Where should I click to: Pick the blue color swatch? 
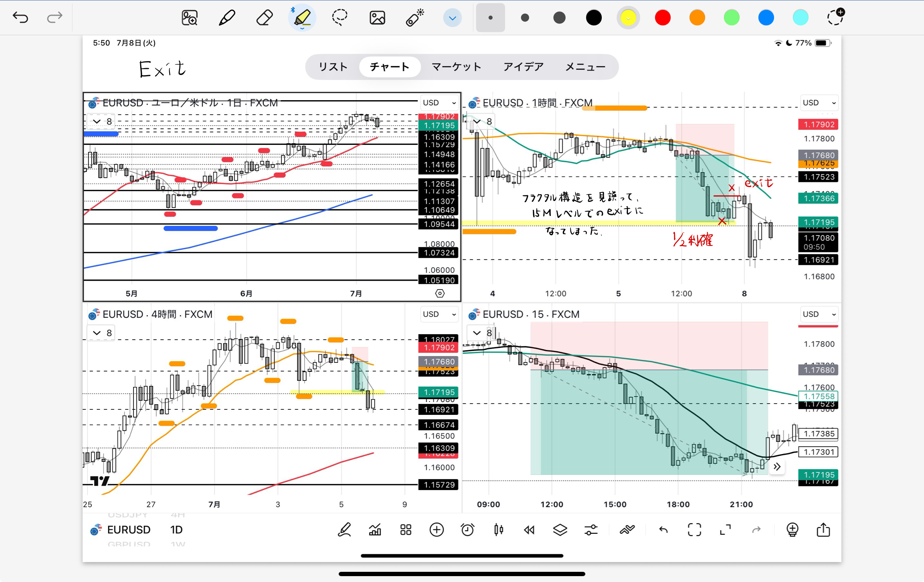tap(766, 18)
